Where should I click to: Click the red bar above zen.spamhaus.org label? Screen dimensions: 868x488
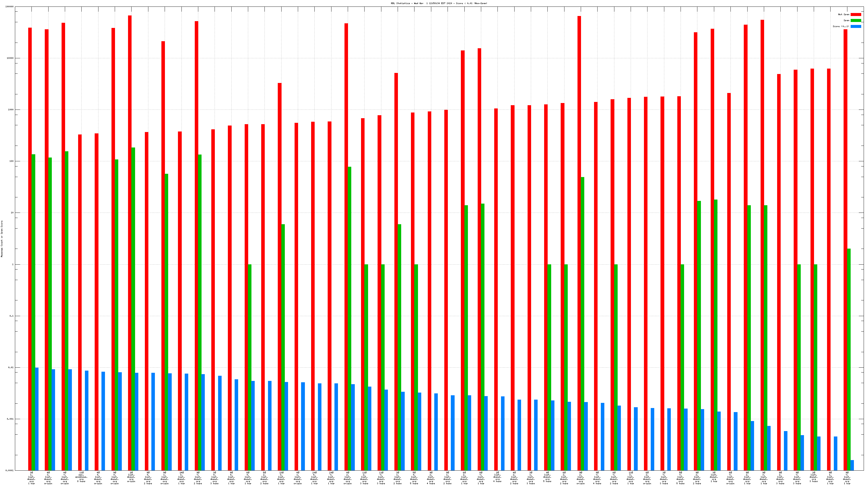[80, 303]
